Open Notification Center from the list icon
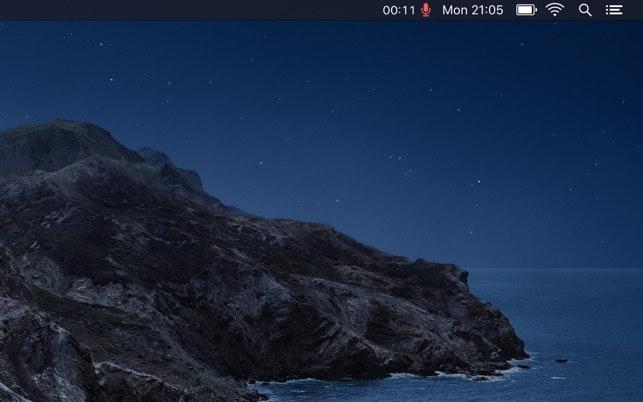This screenshot has width=643, height=402. click(614, 10)
